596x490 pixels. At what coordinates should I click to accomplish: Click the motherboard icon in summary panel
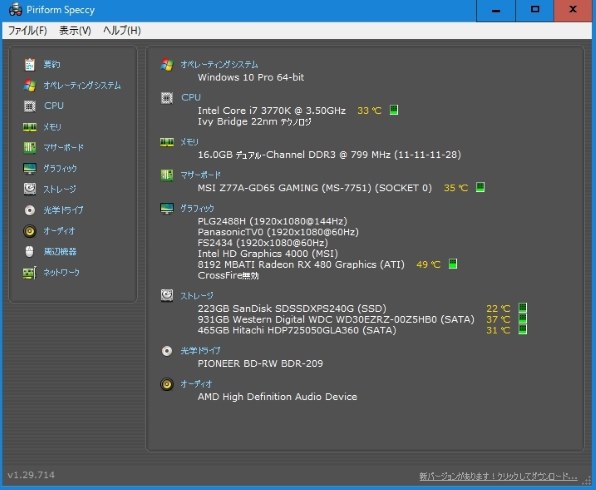[x=167, y=175]
